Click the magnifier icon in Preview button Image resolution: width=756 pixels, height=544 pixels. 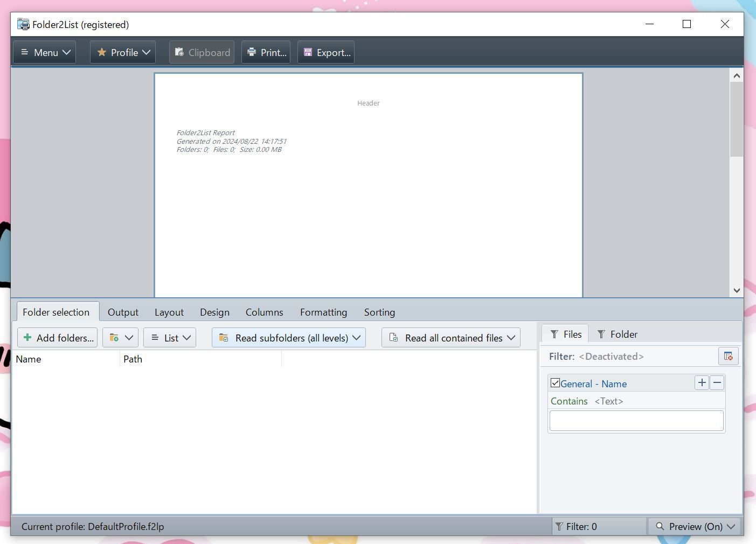[x=660, y=526]
